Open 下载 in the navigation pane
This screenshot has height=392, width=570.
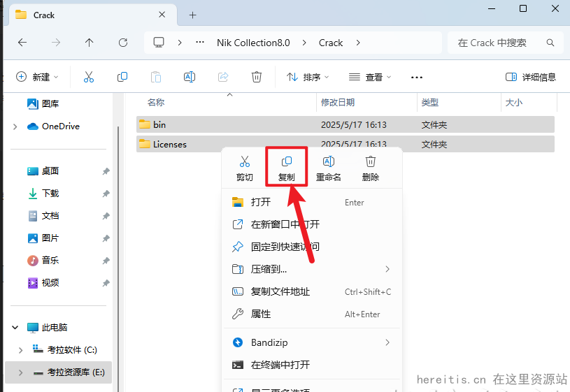[x=43, y=194]
